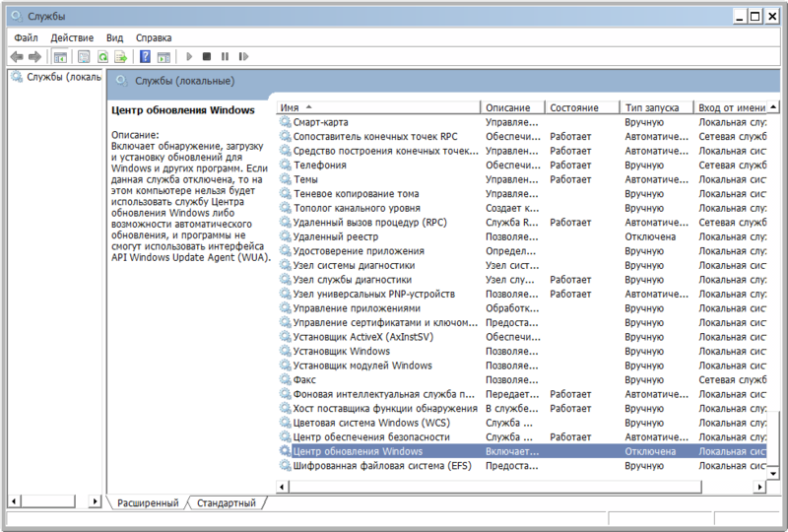Image resolution: width=788 pixels, height=532 pixels.
Task: Restart the service with Restart icon
Action: (243, 57)
